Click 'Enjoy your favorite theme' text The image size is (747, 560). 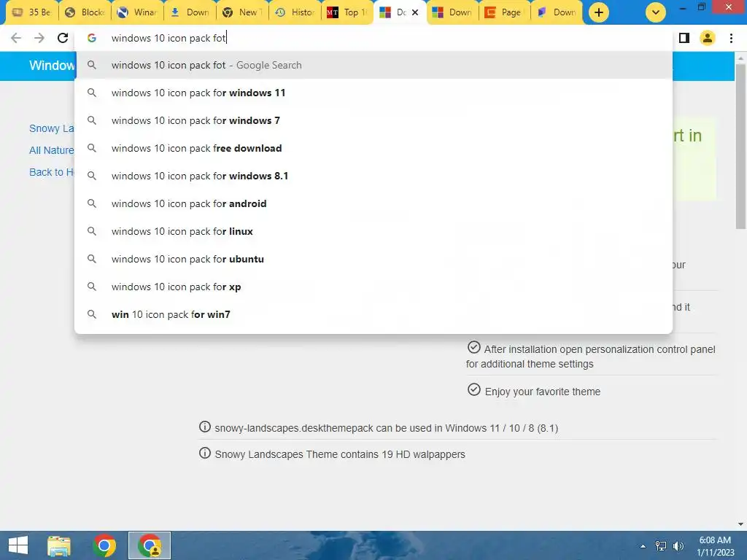543,392
